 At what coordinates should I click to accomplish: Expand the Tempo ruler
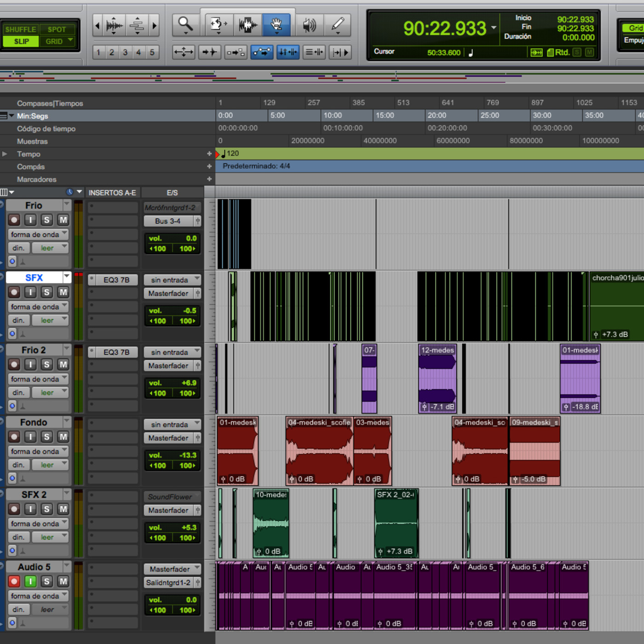5,154
